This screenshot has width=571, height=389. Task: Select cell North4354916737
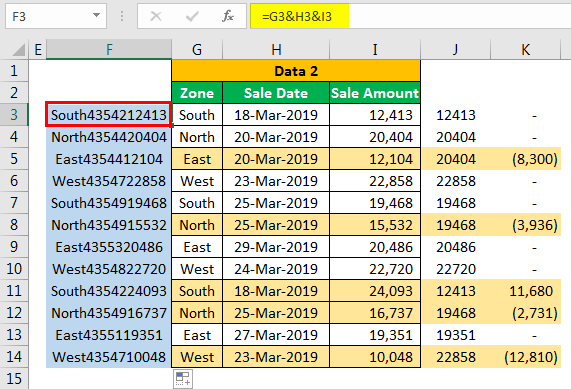[109, 313]
